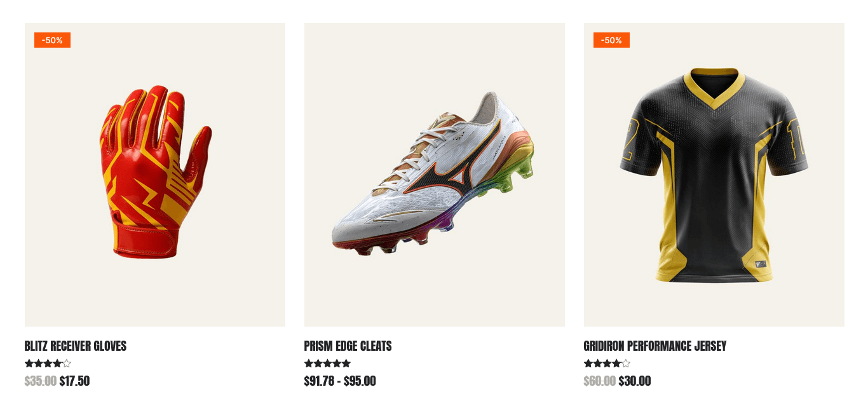The image size is (868, 408).
Task: Open the Blitz Receiver Gloves title link
Action: click(x=76, y=346)
